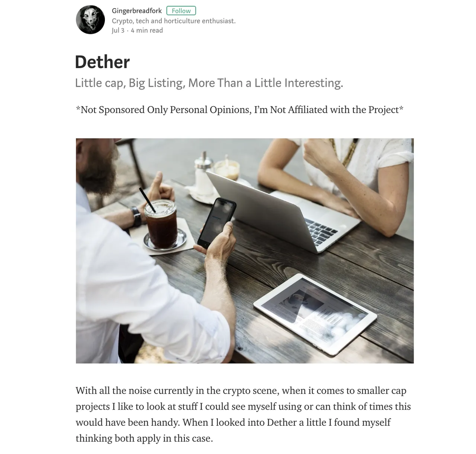The height and width of the screenshot is (454, 476).
Task: Click the author bio about crypto and horticulture
Action: coord(174,21)
